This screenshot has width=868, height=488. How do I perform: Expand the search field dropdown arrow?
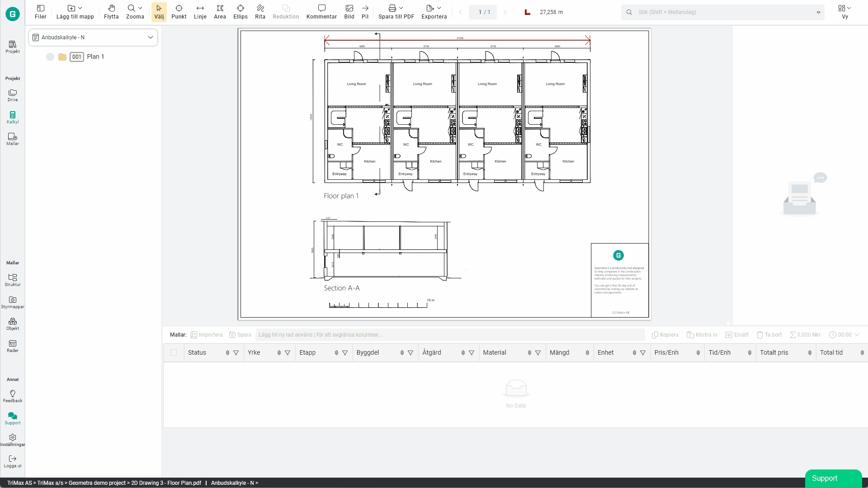click(818, 12)
